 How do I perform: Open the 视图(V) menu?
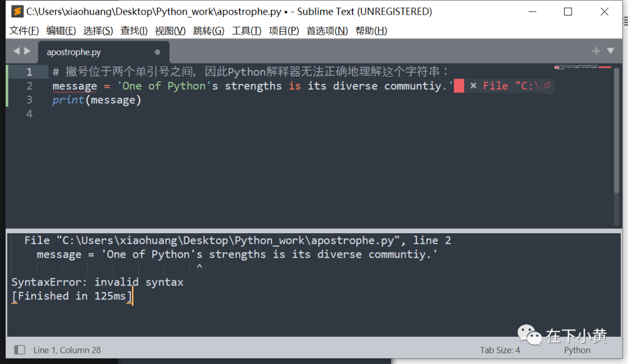click(x=170, y=31)
